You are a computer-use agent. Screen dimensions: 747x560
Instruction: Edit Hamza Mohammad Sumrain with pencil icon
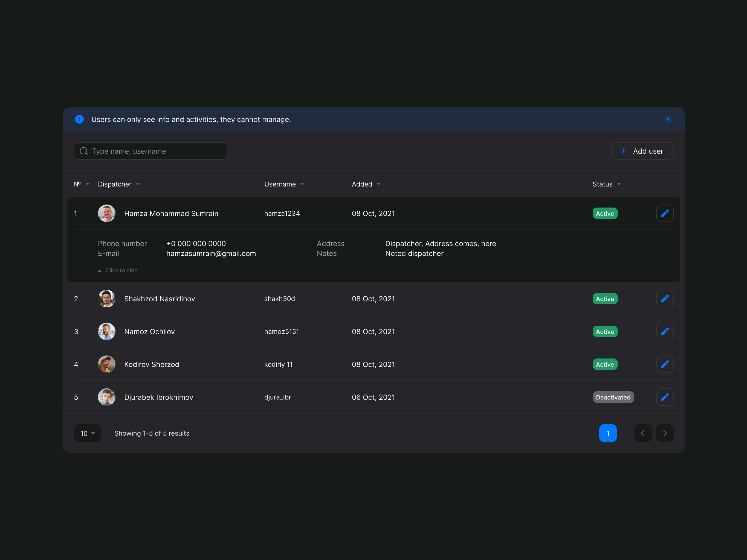[x=665, y=213]
